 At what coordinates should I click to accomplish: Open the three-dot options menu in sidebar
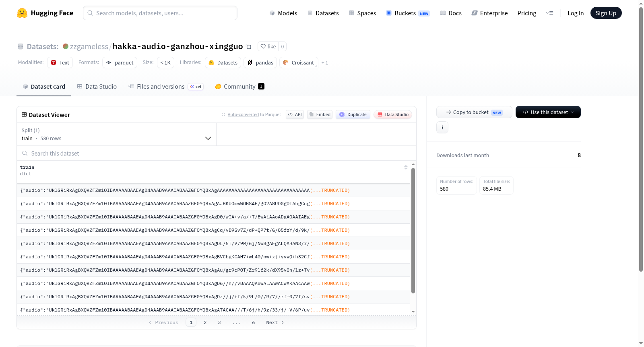tap(442, 127)
